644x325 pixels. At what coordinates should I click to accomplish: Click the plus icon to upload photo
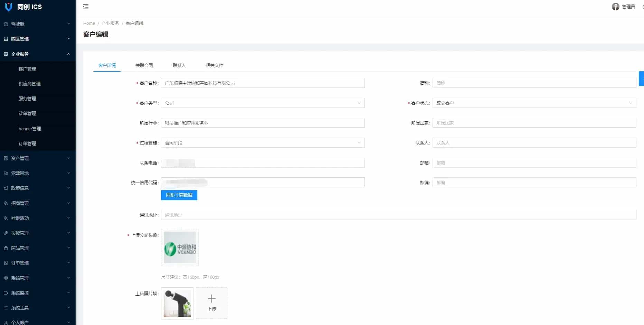211,299
